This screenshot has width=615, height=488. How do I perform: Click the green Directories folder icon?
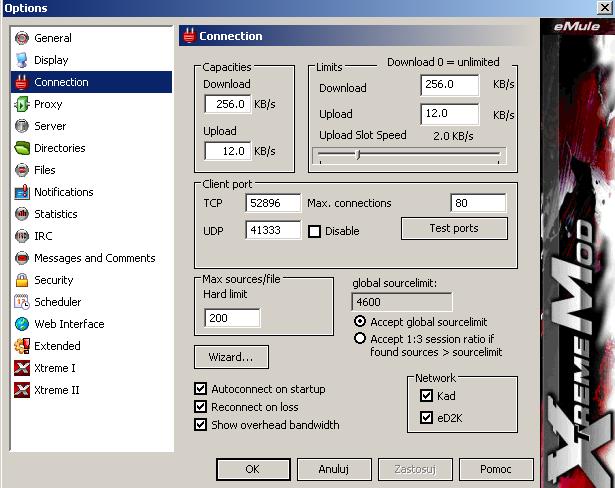pyautogui.click(x=22, y=148)
